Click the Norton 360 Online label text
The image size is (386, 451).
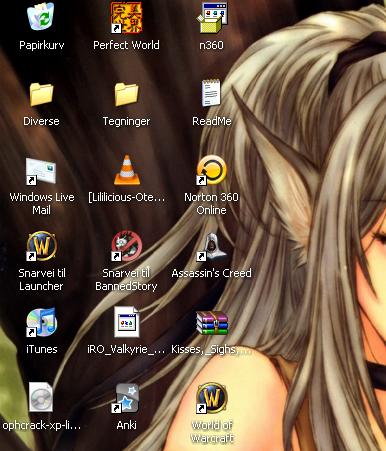coord(211,204)
